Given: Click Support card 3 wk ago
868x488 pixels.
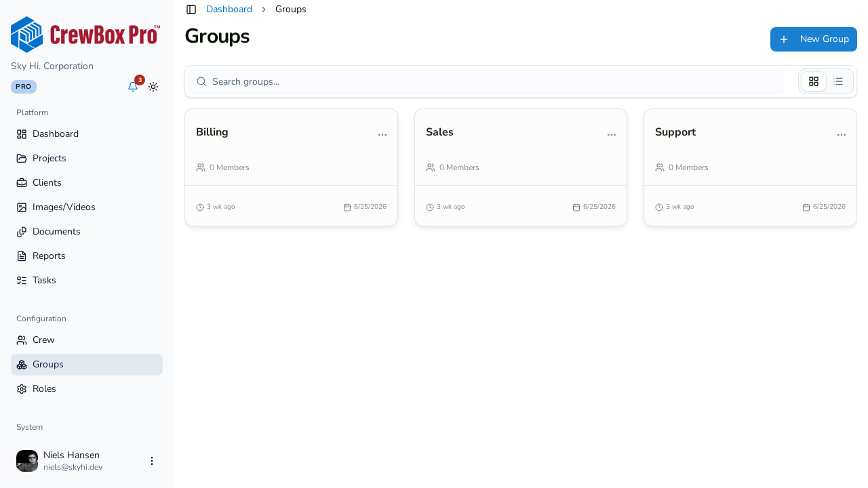Looking at the screenshot, I should coord(680,207).
